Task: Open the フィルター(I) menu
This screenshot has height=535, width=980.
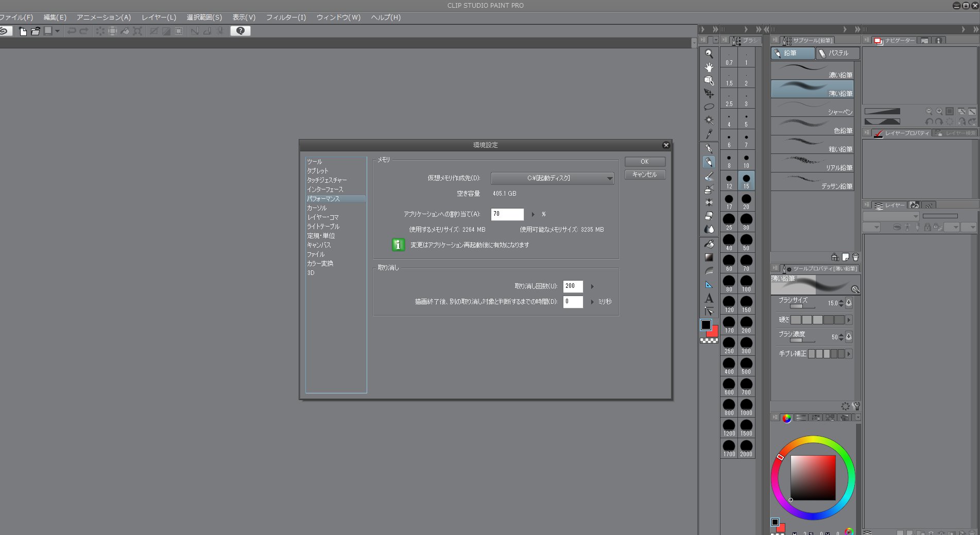Action: [286, 18]
